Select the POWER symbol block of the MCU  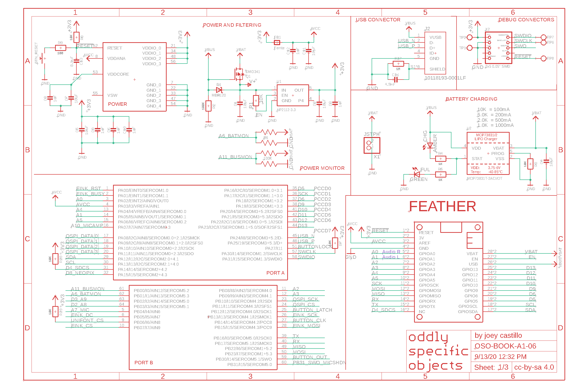[x=134, y=77]
